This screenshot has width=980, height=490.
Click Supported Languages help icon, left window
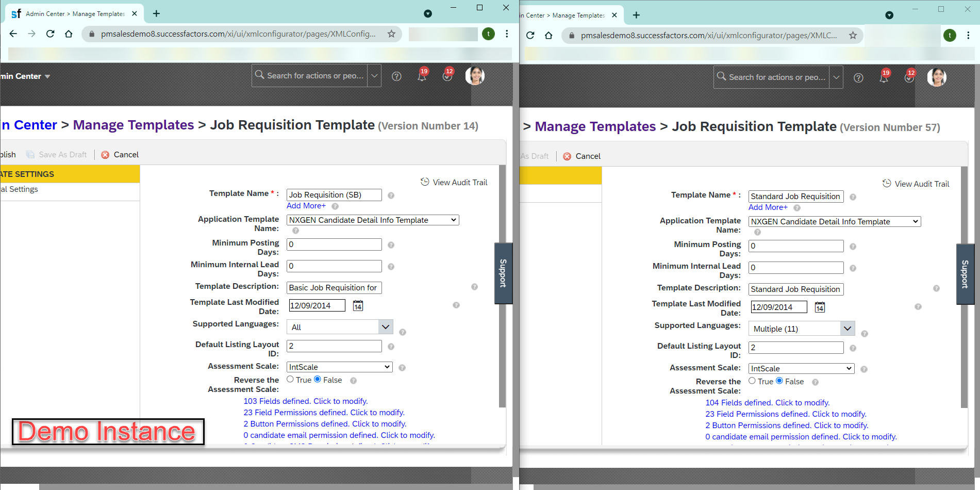tap(403, 332)
